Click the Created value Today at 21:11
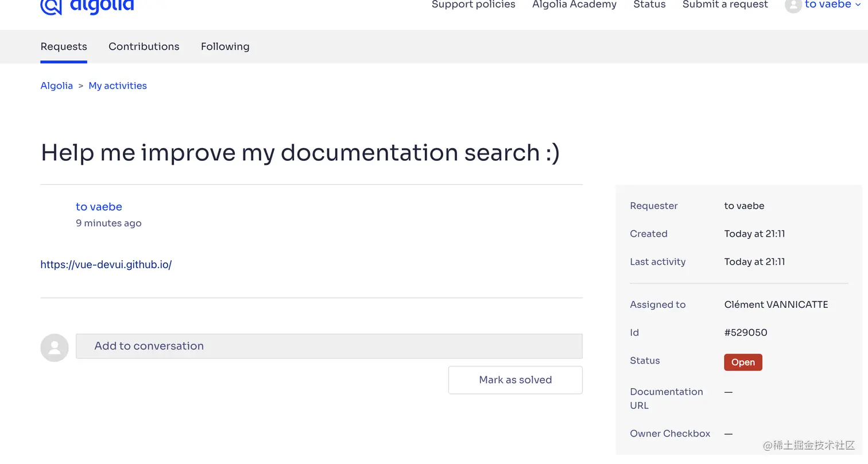Image resolution: width=868 pixels, height=464 pixels. [755, 234]
